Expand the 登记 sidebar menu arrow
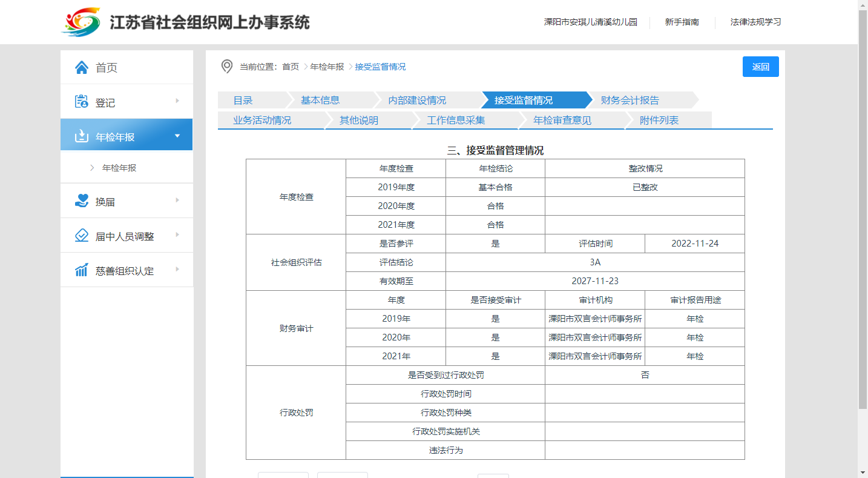This screenshot has height=478, width=868. 177,101
